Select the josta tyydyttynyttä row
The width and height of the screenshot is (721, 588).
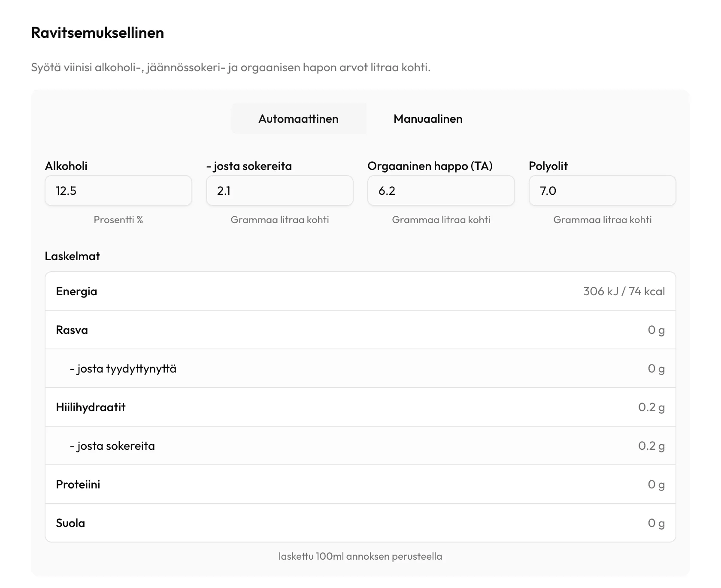(360, 368)
